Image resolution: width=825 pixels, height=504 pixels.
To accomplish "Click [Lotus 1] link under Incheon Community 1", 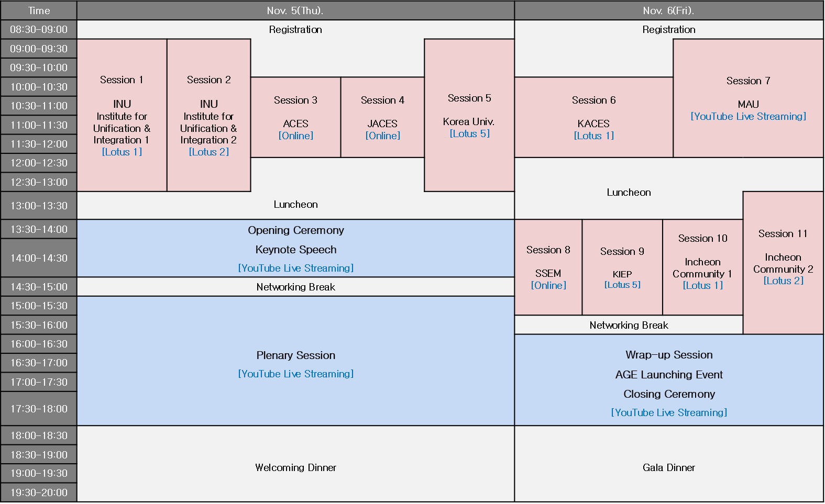I will 703,285.
